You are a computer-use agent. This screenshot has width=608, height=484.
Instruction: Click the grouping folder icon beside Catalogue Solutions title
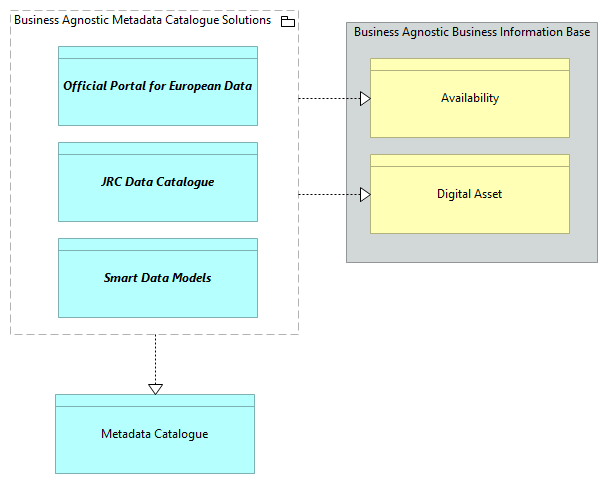click(x=288, y=21)
